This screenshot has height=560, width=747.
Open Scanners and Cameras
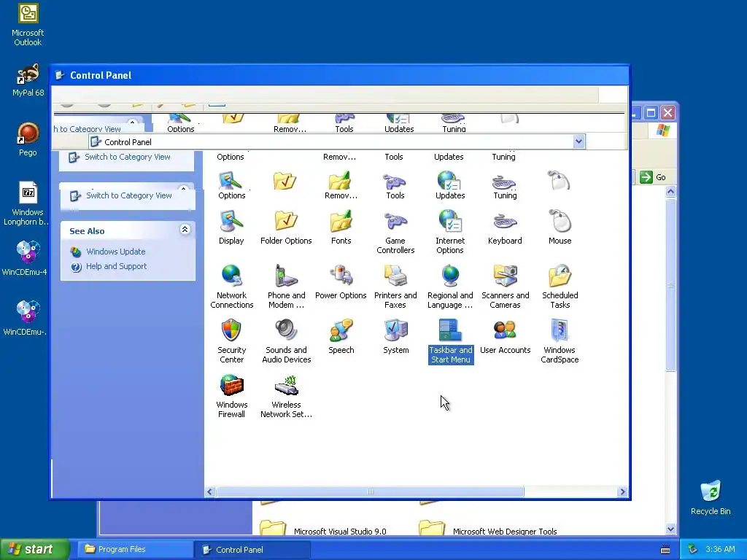[505, 287]
